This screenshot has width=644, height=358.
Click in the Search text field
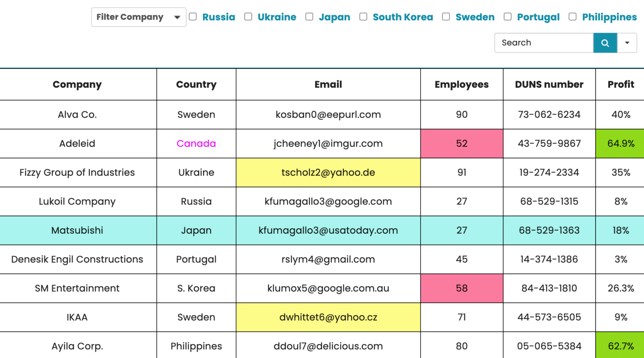coord(544,43)
